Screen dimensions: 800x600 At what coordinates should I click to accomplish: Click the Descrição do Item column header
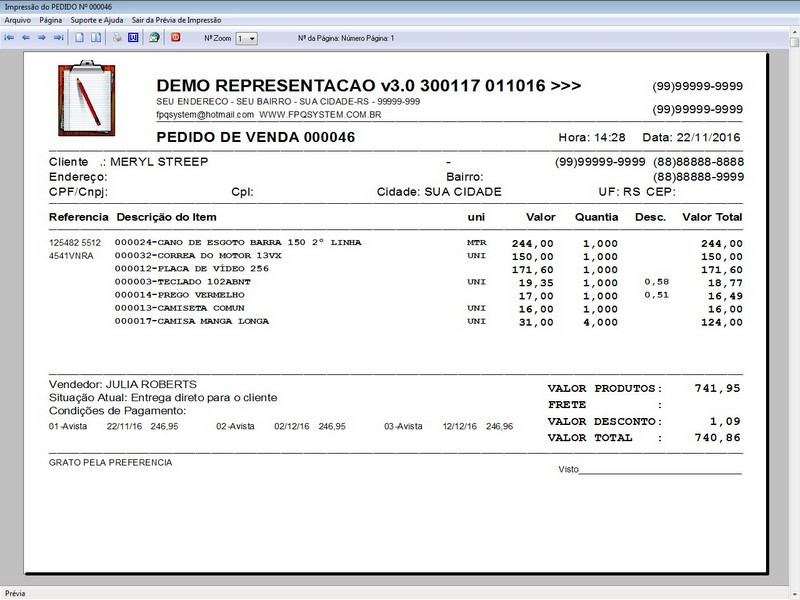(x=166, y=217)
